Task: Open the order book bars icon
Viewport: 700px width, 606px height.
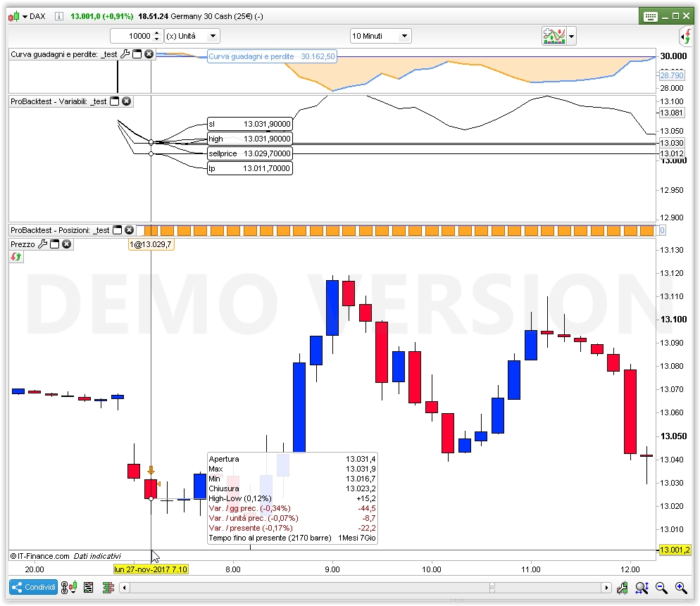Action: (x=108, y=588)
